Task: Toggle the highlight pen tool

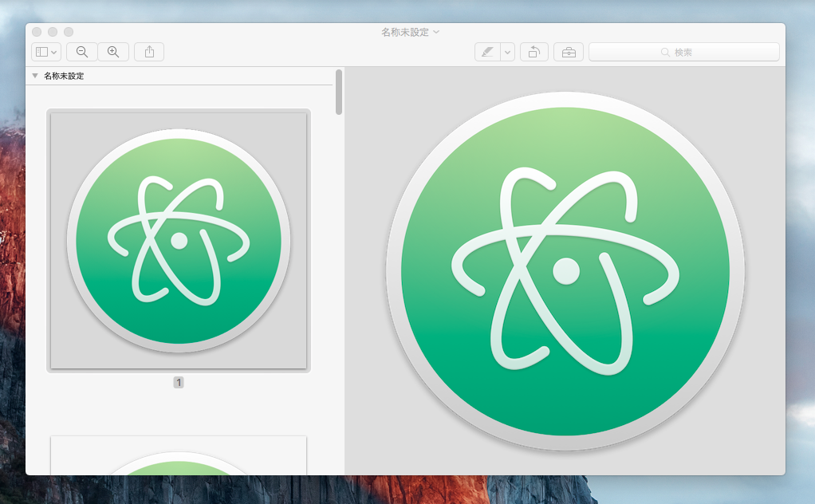Action: pyautogui.click(x=486, y=52)
